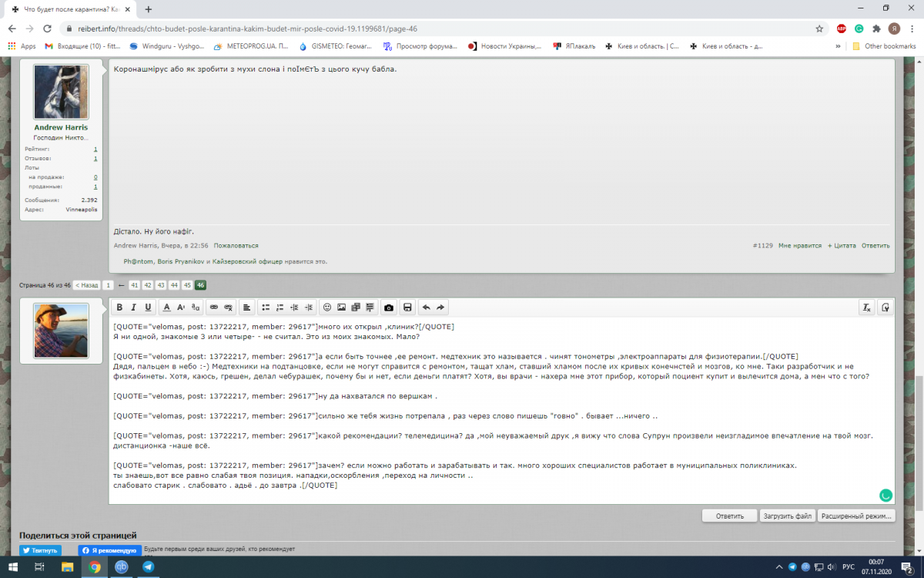Click the Твитнуть share button
Screen dimensions: 924x578
[40, 551]
